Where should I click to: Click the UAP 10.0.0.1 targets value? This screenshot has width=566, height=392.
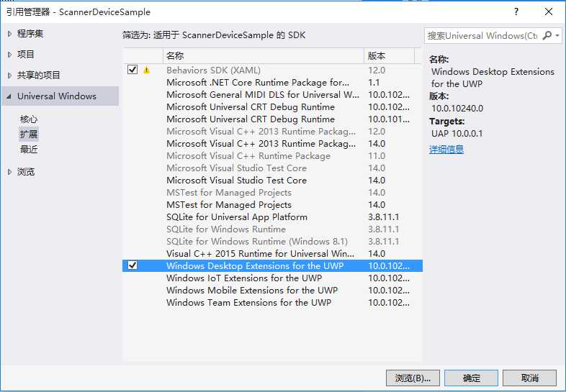click(x=457, y=134)
